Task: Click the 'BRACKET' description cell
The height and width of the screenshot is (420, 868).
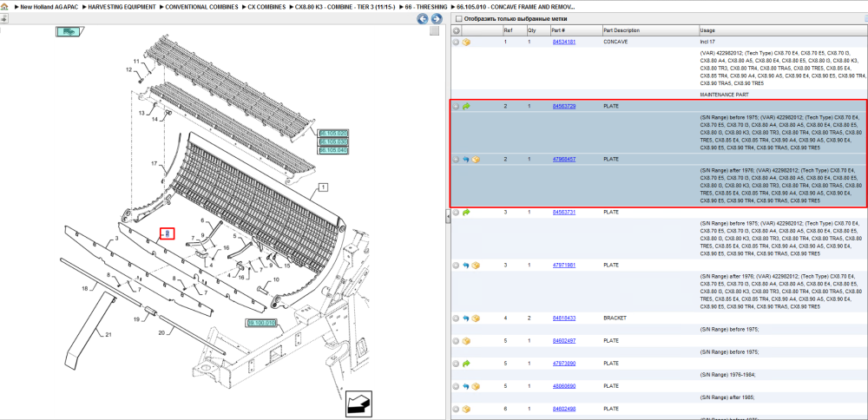Action: click(x=615, y=318)
